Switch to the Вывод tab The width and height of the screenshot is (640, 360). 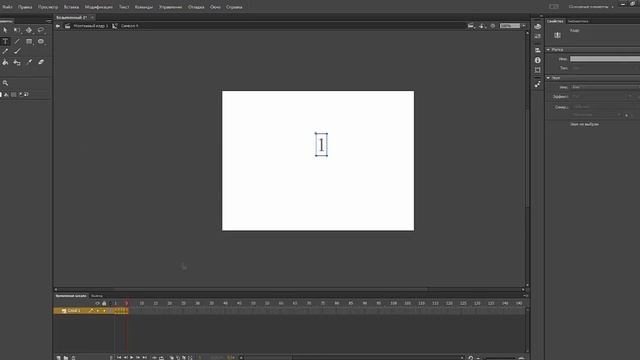tap(97, 296)
